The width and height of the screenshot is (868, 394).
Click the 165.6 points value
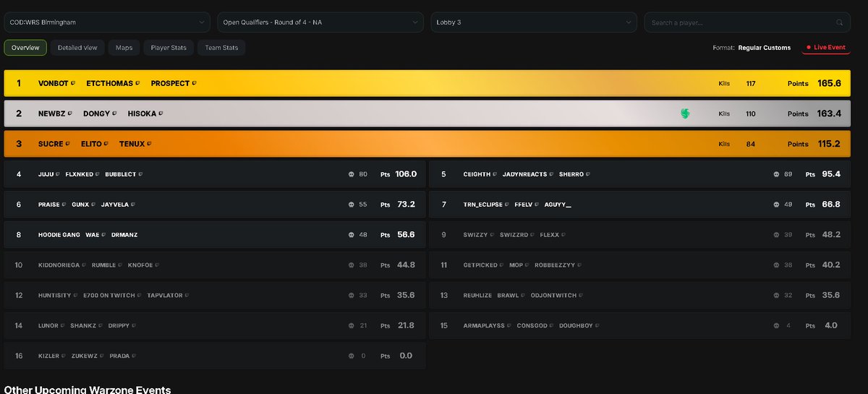point(829,83)
